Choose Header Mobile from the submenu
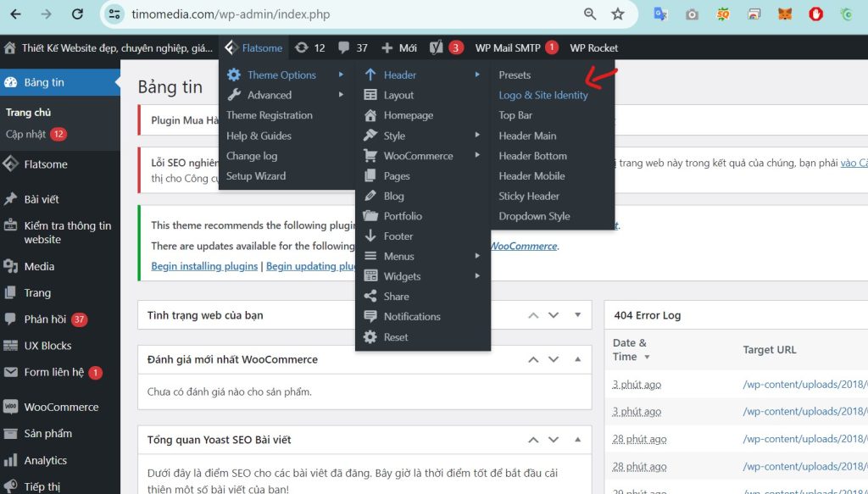The width and height of the screenshot is (868, 494). tap(531, 176)
